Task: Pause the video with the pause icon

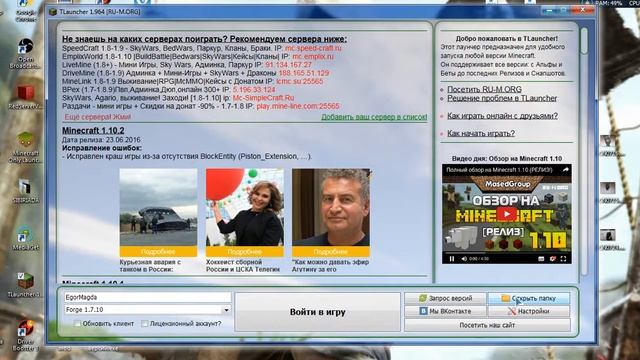Action: tap(452, 258)
